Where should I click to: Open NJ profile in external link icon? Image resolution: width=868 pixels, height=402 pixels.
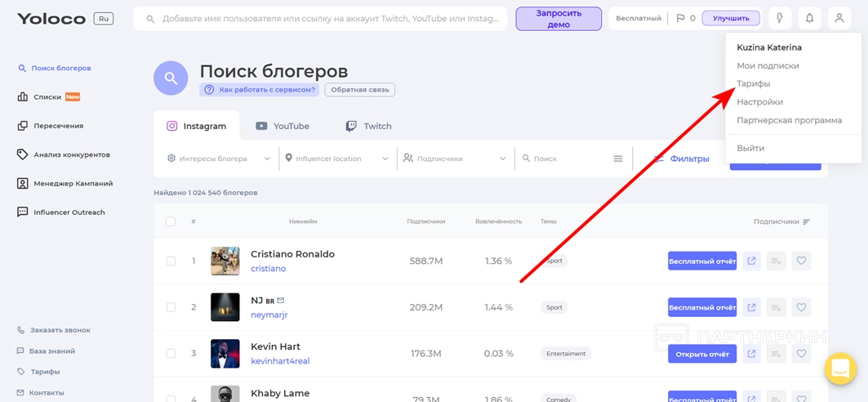tap(751, 308)
